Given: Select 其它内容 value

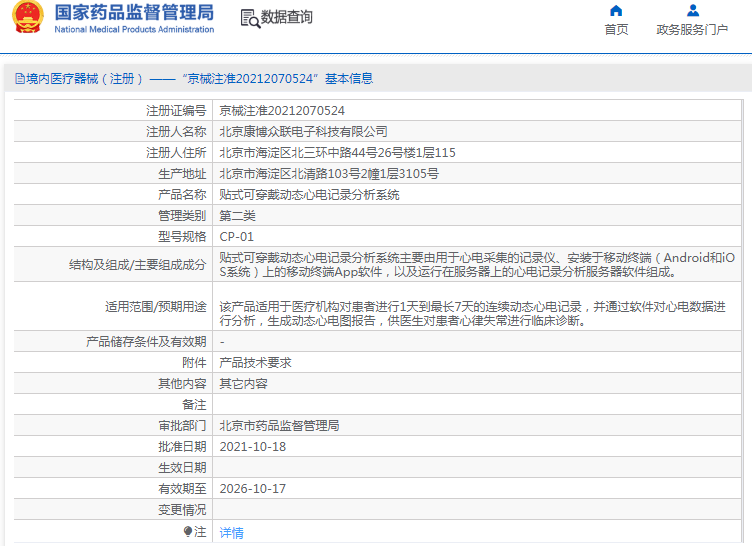Looking at the screenshot, I should 243,384.
